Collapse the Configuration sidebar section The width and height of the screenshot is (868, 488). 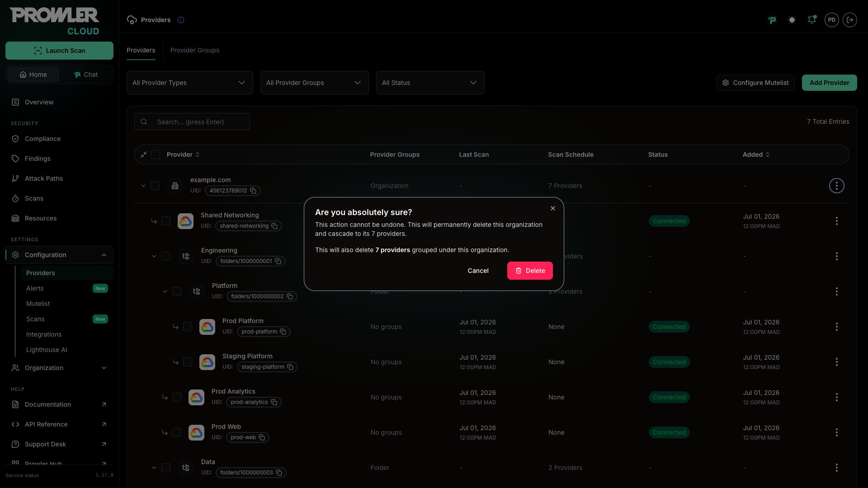pos(59,255)
